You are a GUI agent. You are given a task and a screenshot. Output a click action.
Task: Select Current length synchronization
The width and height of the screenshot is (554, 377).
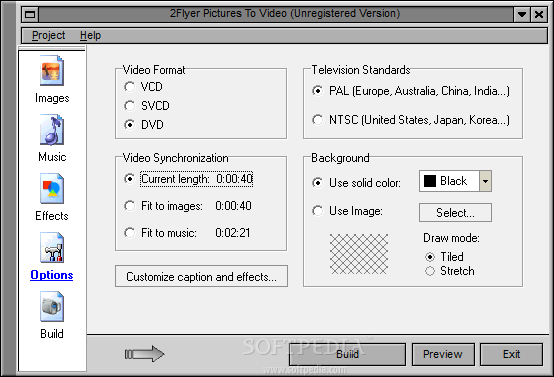[189, 179]
